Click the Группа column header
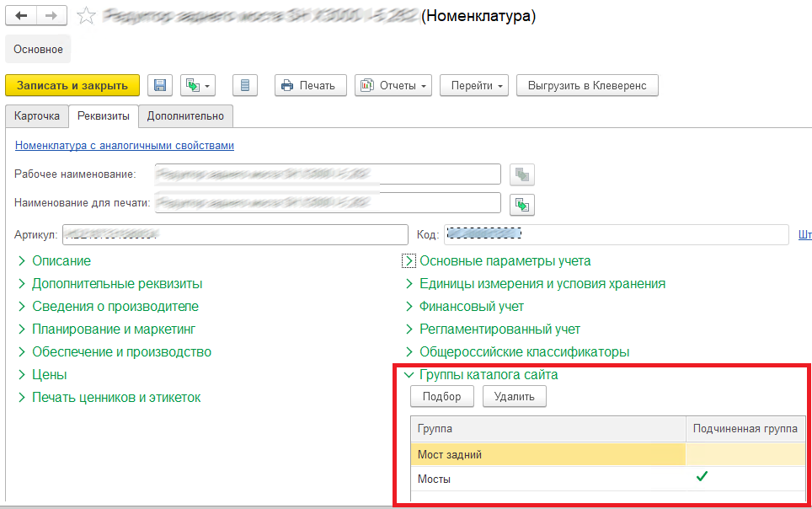Image resolution: width=812 pixels, height=509 pixels. point(548,429)
